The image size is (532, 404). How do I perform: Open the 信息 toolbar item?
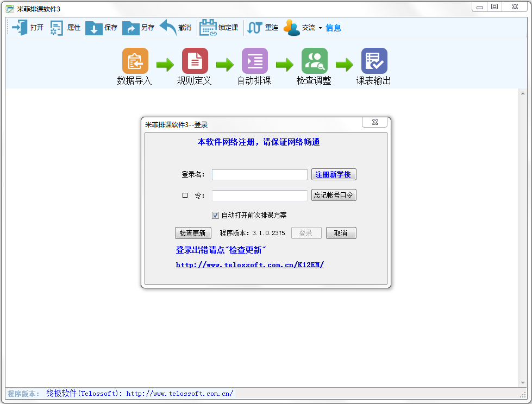click(333, 28)
